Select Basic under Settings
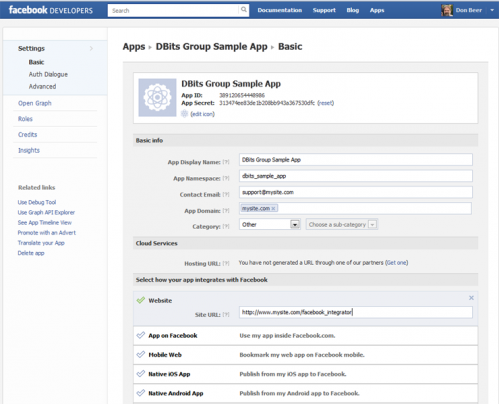Screen dimensions: 499x404 tap(36, 62)
